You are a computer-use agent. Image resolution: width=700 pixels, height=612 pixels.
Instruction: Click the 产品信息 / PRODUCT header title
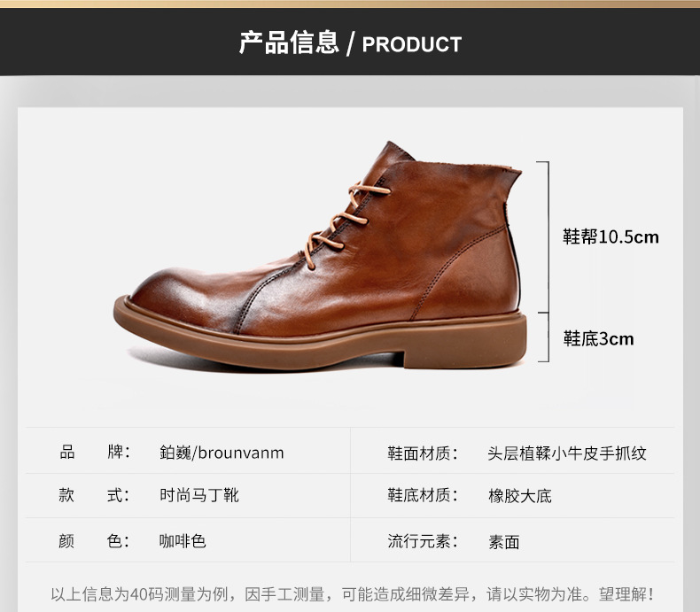[x=350, y=43]
